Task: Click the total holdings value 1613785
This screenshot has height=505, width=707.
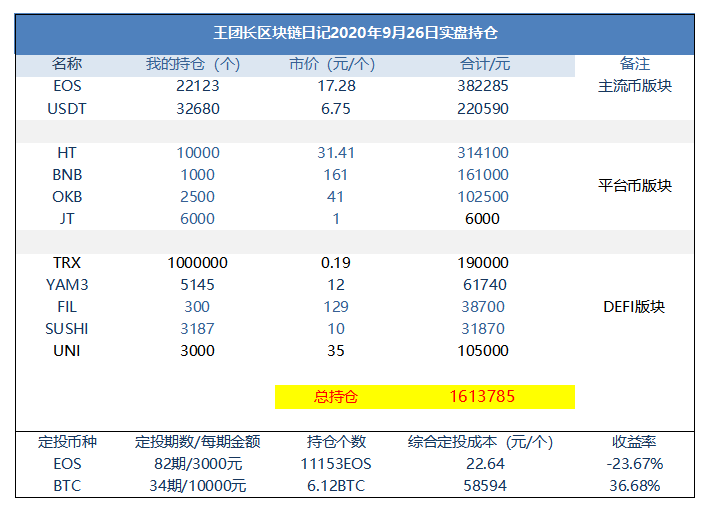Action: click(482, 396)
